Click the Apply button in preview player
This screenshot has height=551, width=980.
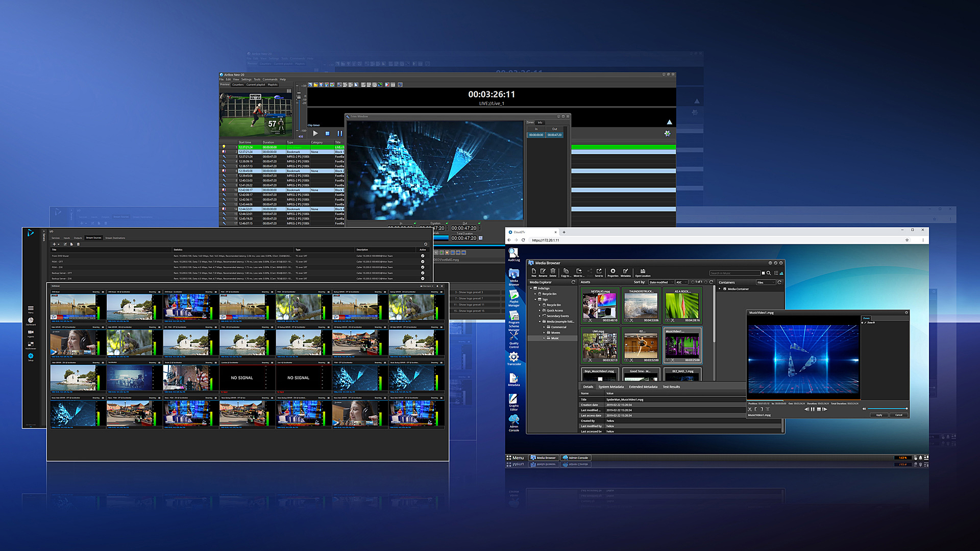click(x=879, y=415)
